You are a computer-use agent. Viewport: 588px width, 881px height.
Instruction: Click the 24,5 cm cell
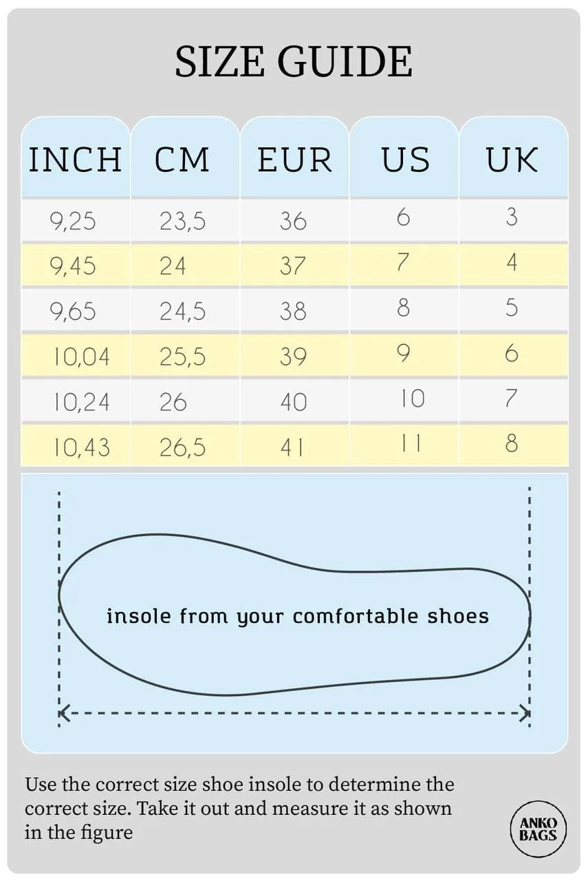pos(183,311)
